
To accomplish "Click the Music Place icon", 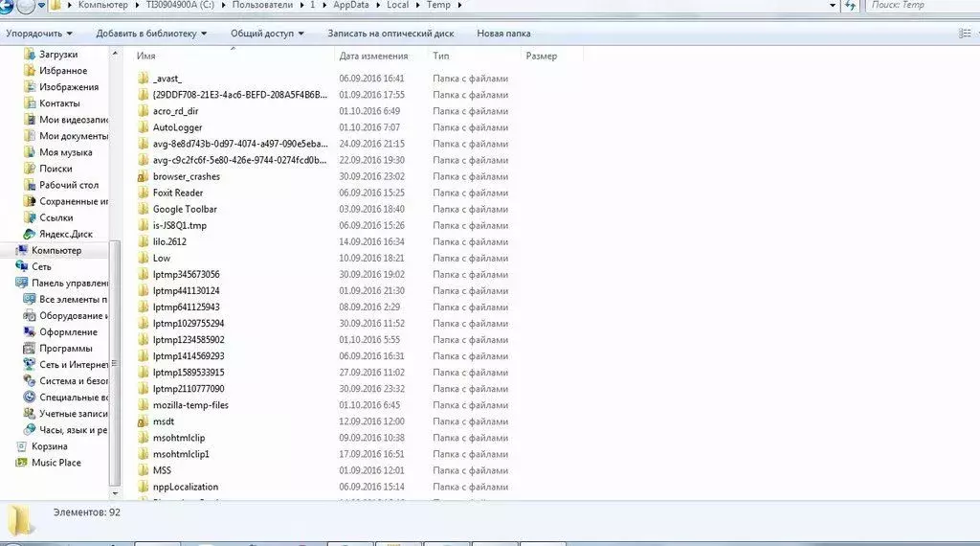I will pos(22,463).
